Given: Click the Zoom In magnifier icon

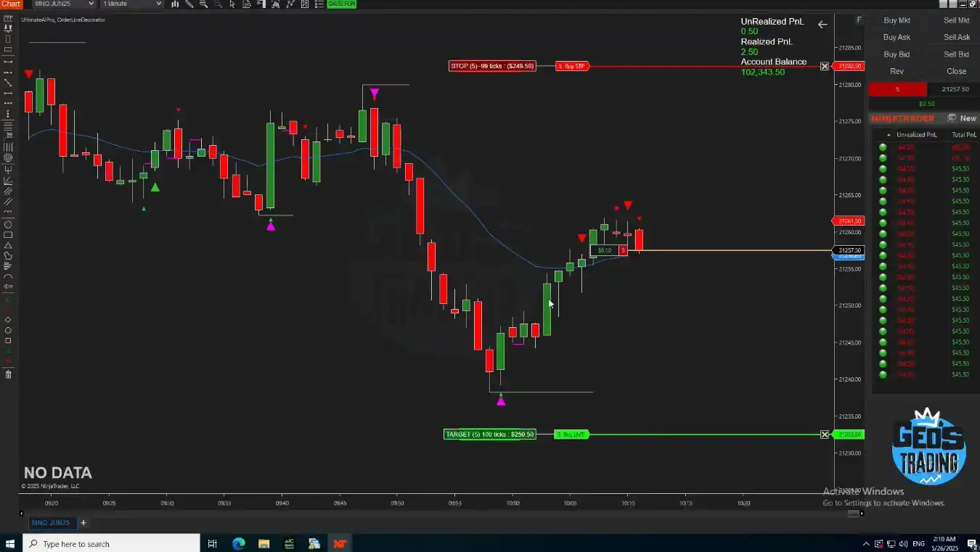Looking at the screenshot, I should point(203,4).
